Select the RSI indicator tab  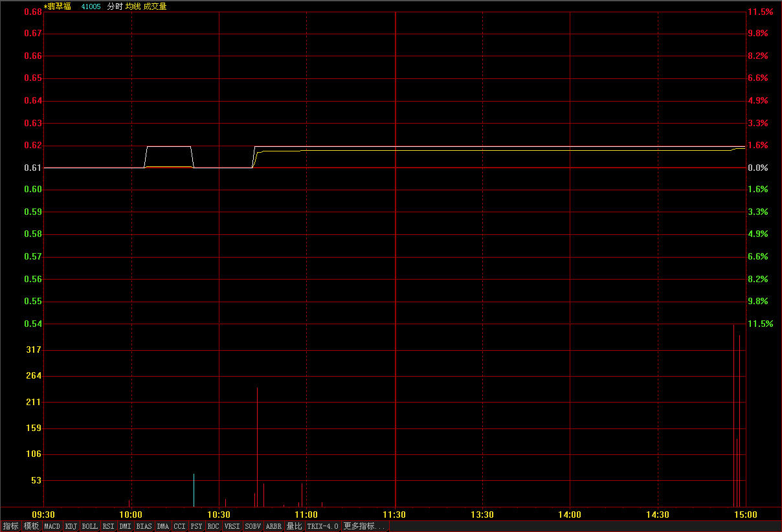(x=109, y=526)
